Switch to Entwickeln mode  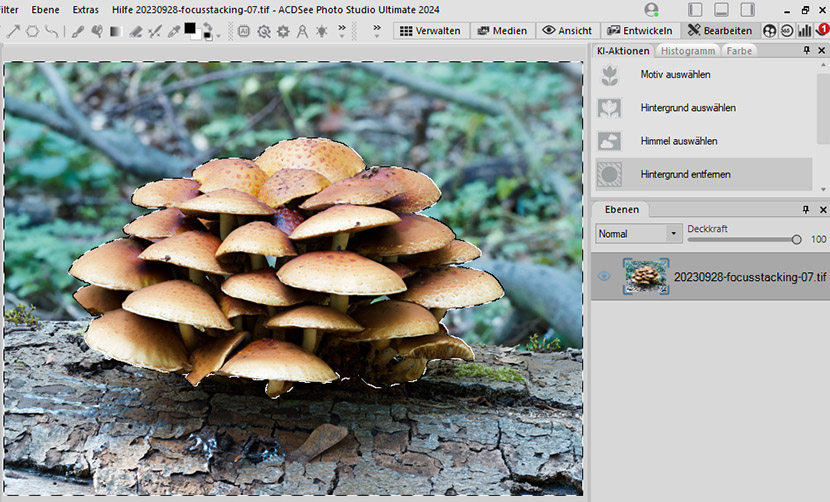point(640,31)
